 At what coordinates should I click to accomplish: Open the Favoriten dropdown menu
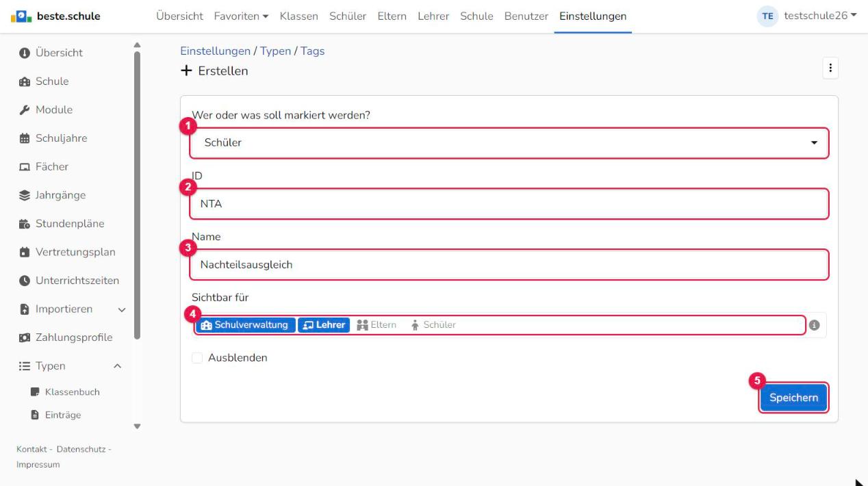(241, 16)
